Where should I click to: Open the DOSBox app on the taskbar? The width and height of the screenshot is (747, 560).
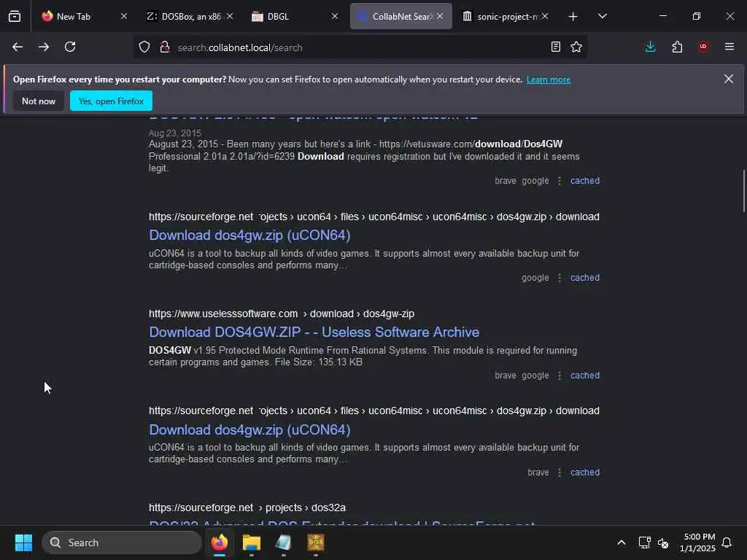(x=315, y=542)
